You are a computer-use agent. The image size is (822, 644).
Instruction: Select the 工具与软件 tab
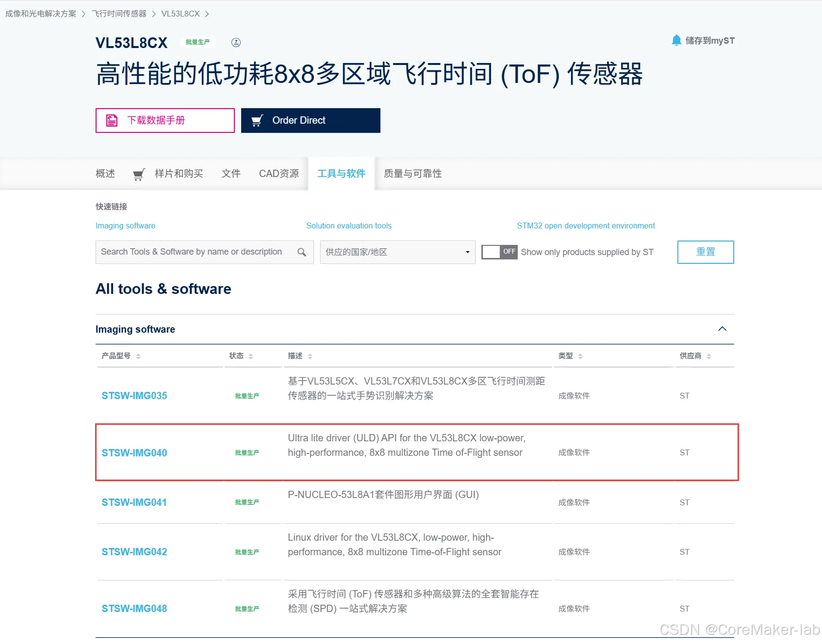tap(341, 174)
